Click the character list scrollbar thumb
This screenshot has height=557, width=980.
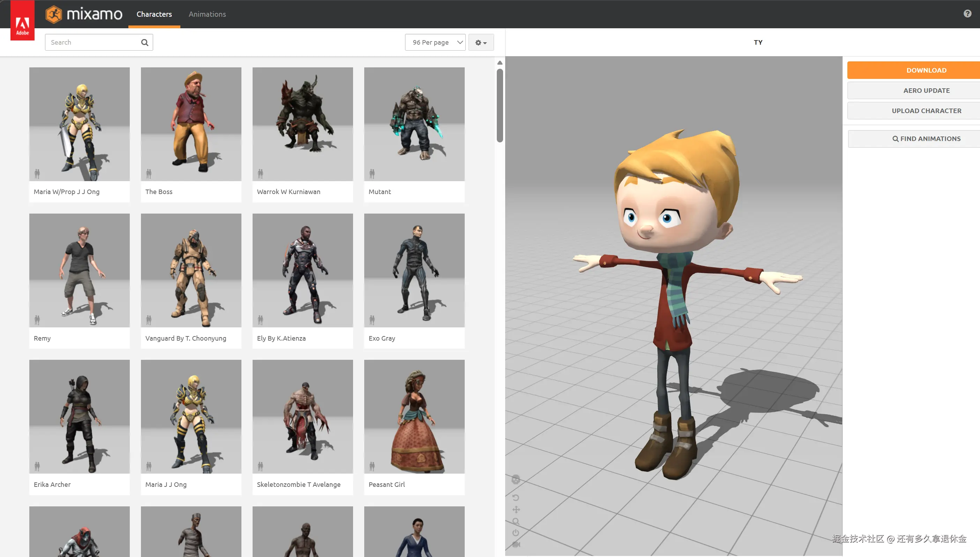click(500, 106)
